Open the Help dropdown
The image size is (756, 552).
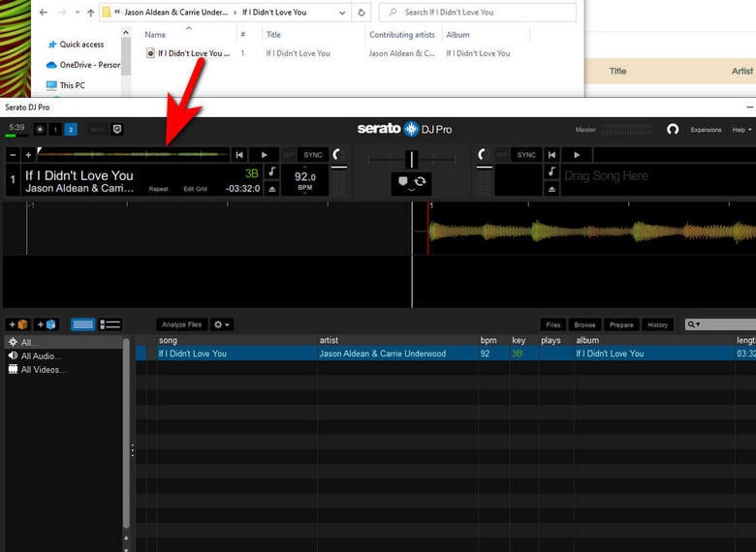pyautogui.click(x=741, y=130)
